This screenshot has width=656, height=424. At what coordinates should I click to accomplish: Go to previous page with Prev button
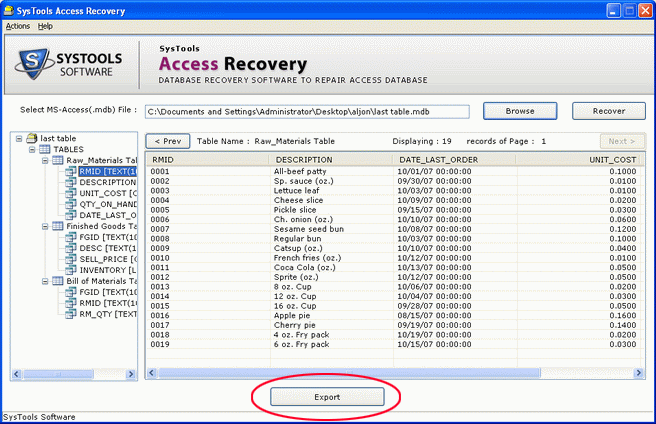tap(168, 141)
